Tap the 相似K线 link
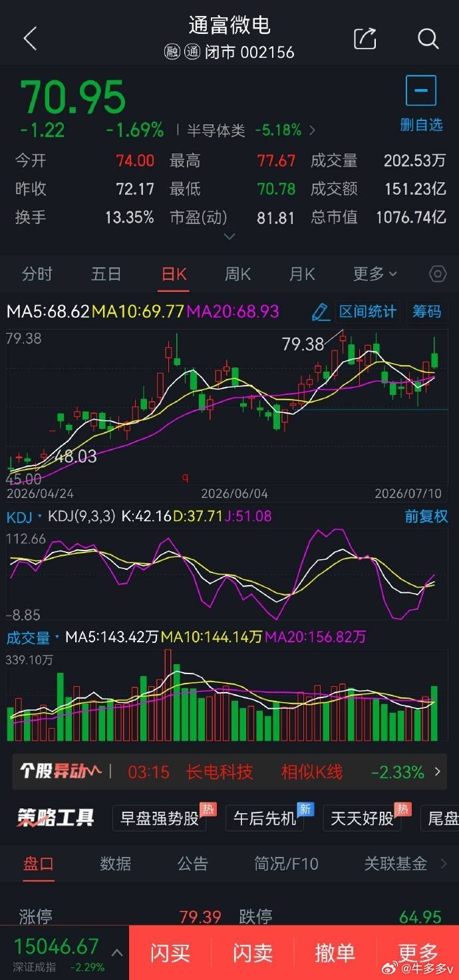This screenshot has height=980, width=459. [x=312, y=772]
